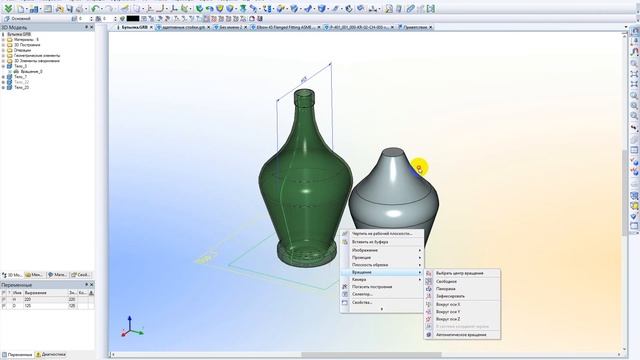Choose Выбрать центр вращения
The width and height of the screenshot is (640, 360).
[x=462, y=273]
